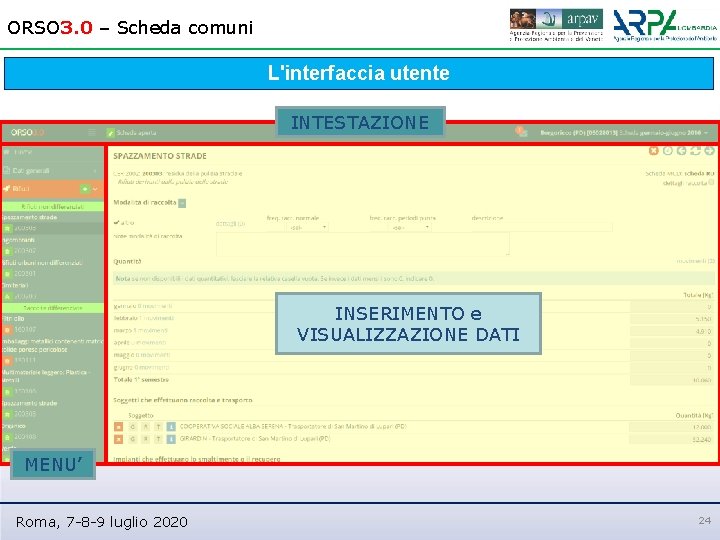
Task: Click the left-arrow previous icon in the panel toolbar
Action: 681,151
